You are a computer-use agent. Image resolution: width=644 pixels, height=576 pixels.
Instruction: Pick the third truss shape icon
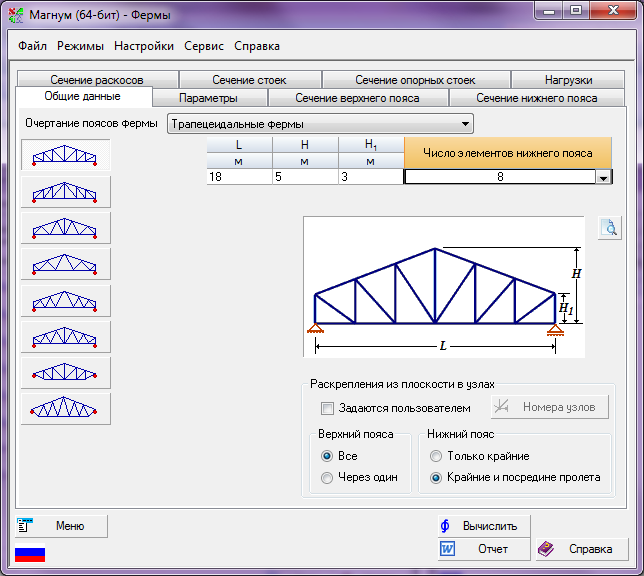65,227
